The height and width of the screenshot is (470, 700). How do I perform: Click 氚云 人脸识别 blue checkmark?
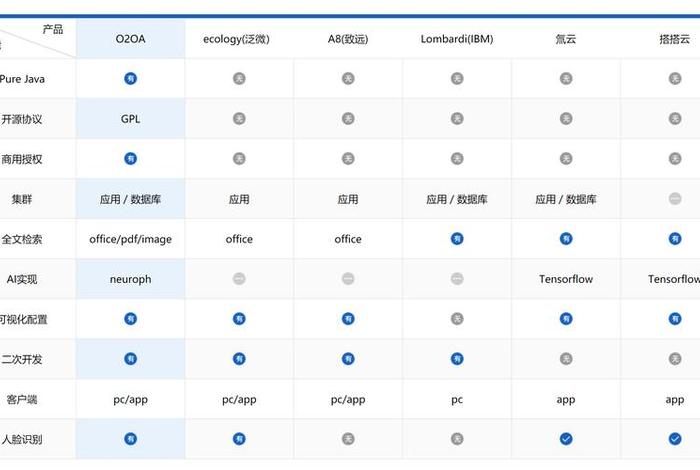pos(566,439)
